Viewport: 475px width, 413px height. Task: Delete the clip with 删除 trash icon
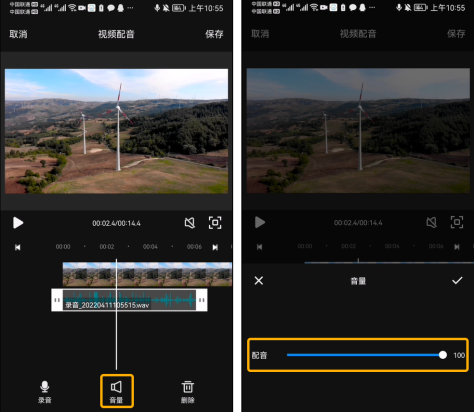tap(188, 392)
